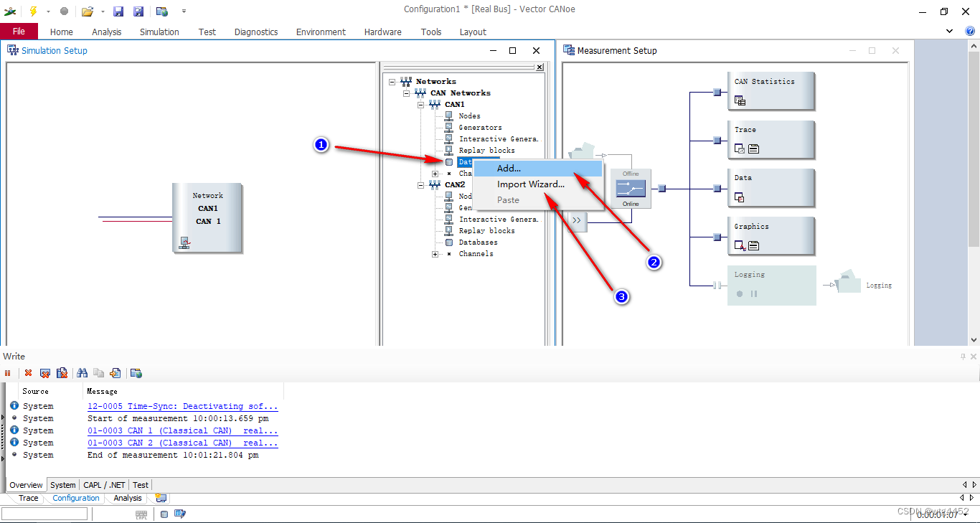Select the CAN Statistics block
The width and height of the screenshot is (980, 523).
click(x=771, y=91)
